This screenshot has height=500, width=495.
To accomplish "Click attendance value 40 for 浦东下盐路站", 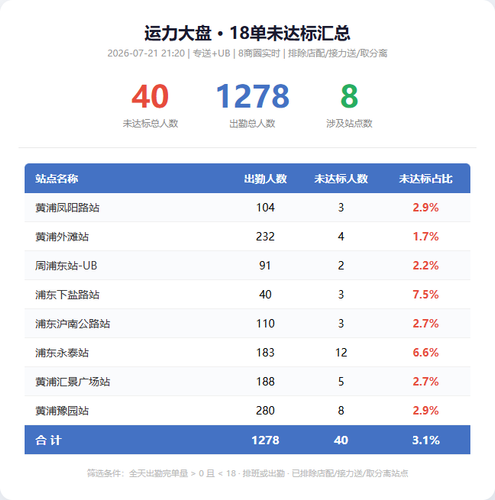I will (x=265, y=295).
